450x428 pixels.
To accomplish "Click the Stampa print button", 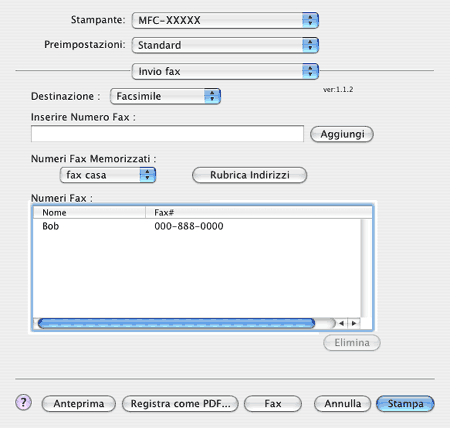I will coord(405,404).
